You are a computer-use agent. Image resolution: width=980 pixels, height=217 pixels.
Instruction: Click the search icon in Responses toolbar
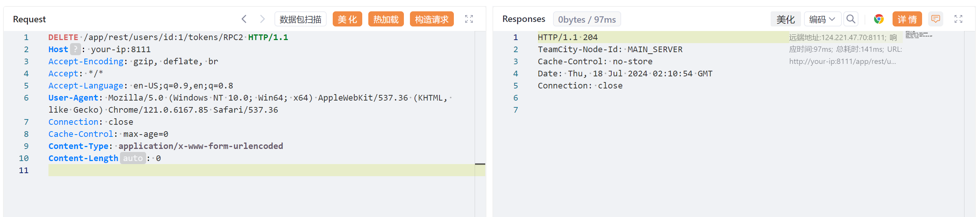(851, 19)
